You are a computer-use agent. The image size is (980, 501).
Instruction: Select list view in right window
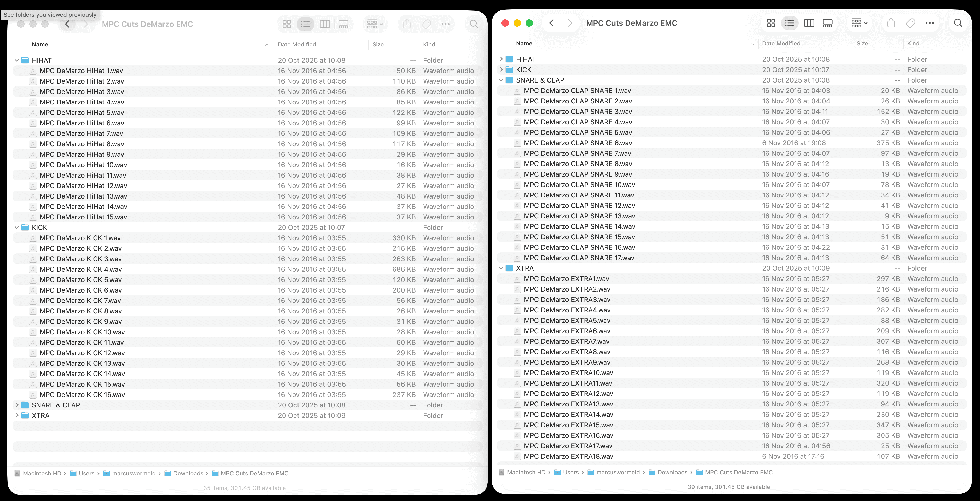[789, 23]
